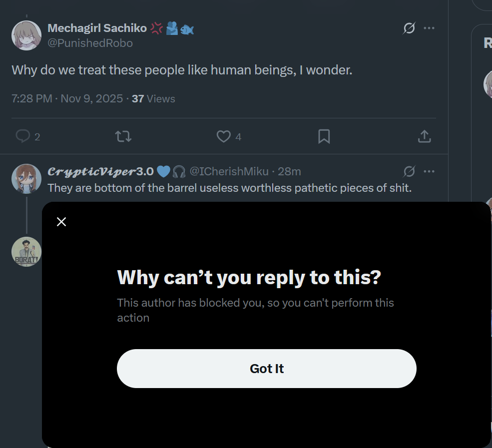Repost the Mechagirl Sachiko post
Screen dimensions: 492x448
pos(123,136)
